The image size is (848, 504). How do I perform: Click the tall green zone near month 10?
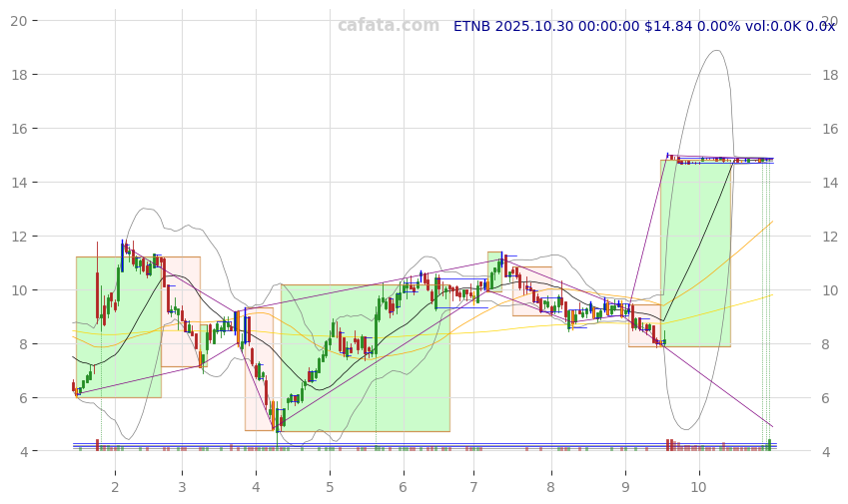pos(695,250)
